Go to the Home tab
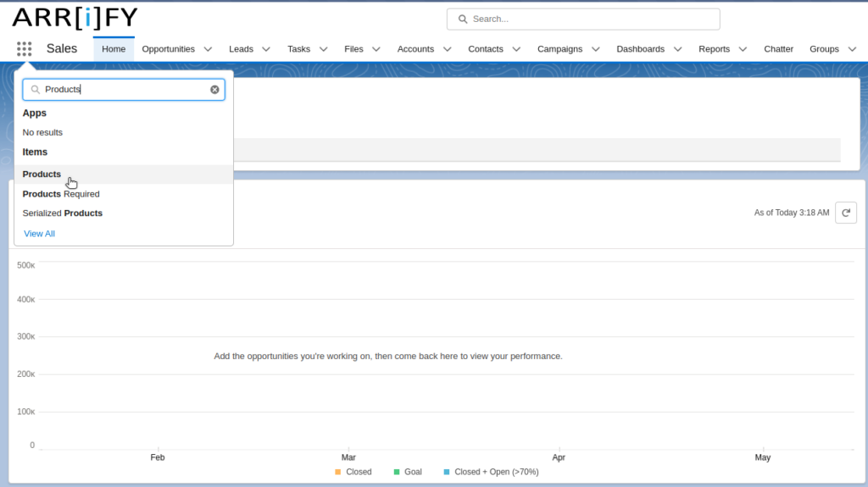The image size is (868, 487). click(x=114, y=49)
